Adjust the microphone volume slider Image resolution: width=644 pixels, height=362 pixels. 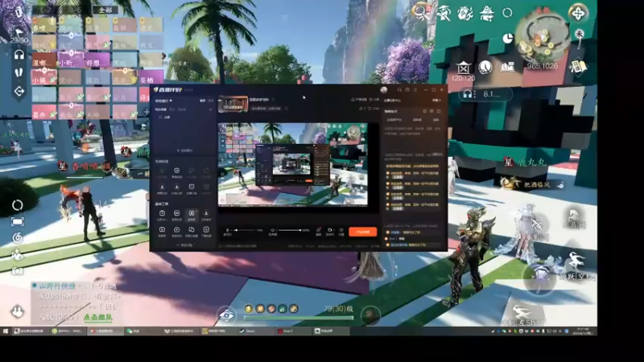(246, 230)
